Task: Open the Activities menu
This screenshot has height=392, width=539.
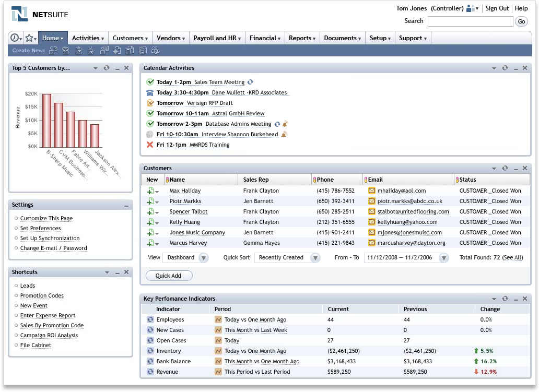Action: pos(88,38)
